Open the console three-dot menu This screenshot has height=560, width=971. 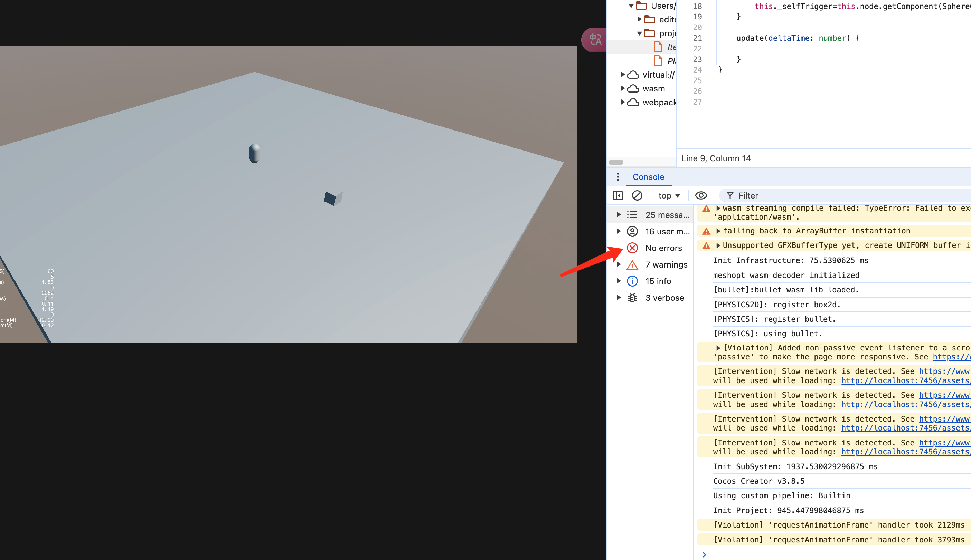click(x=617, y=177)
